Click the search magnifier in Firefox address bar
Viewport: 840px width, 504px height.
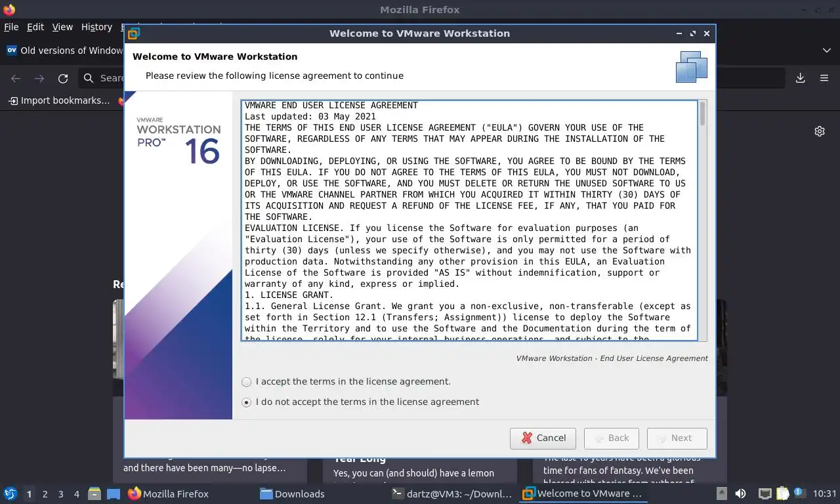pyautogui.click(x=89, y=78)
